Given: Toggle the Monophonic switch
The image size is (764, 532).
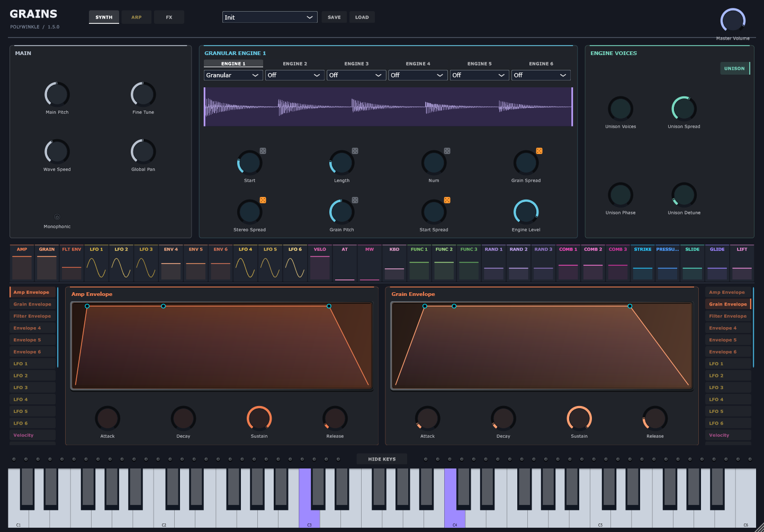Looking at the screenshot, I should [x=57, y=217].
